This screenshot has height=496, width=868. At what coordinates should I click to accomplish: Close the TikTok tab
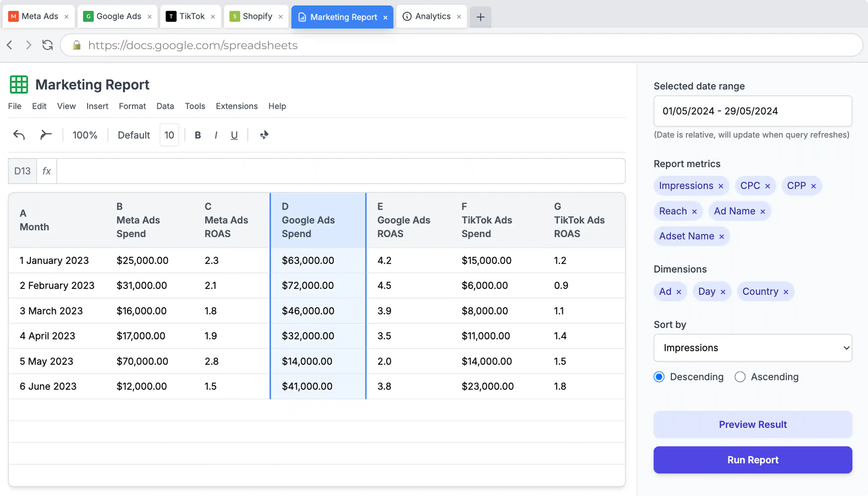pos(213,17)
